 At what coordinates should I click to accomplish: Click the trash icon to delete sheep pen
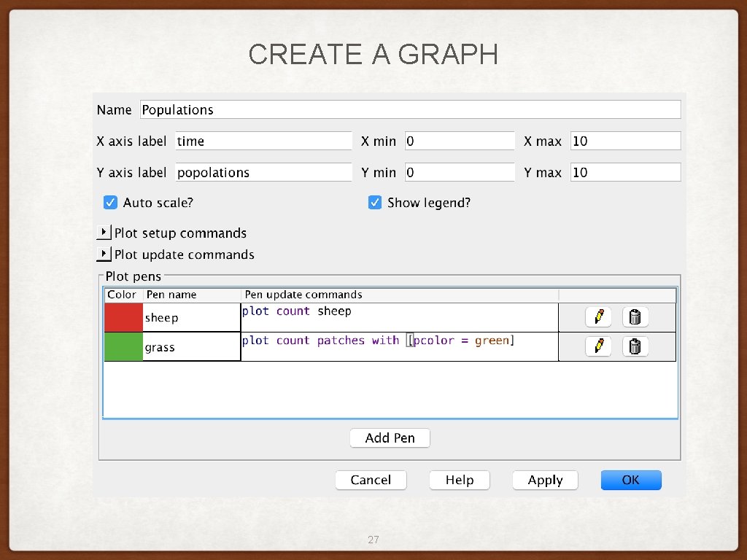tap(635, 316)
